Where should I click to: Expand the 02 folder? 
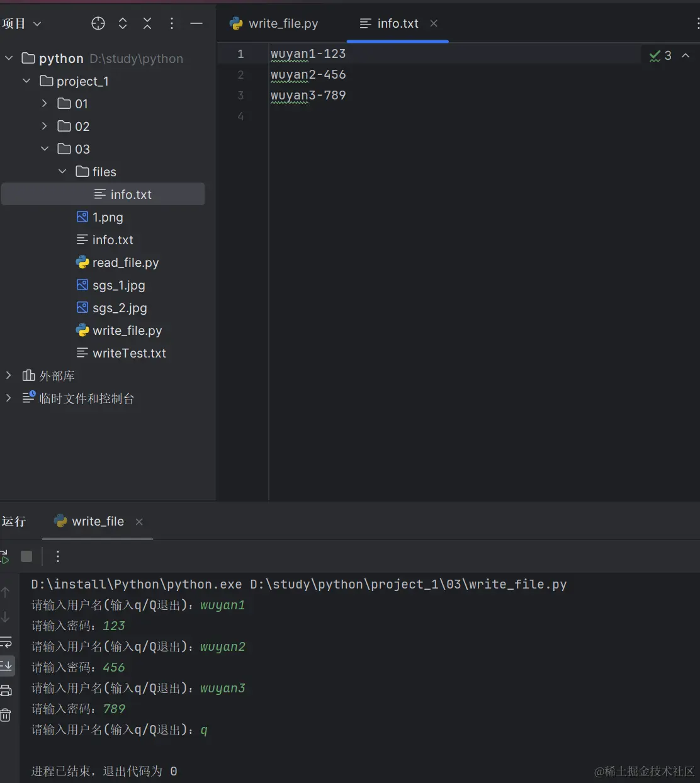(x=44, y=126)
